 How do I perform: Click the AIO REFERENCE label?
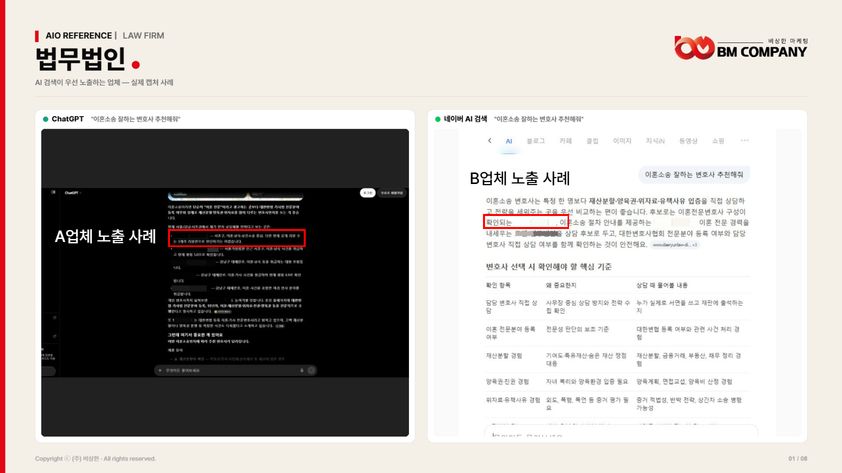78,35
